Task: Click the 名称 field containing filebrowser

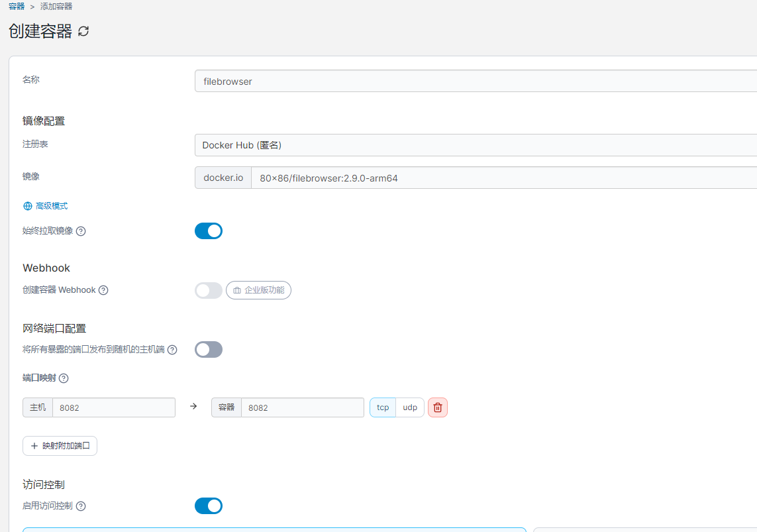Action: [476, 81]
